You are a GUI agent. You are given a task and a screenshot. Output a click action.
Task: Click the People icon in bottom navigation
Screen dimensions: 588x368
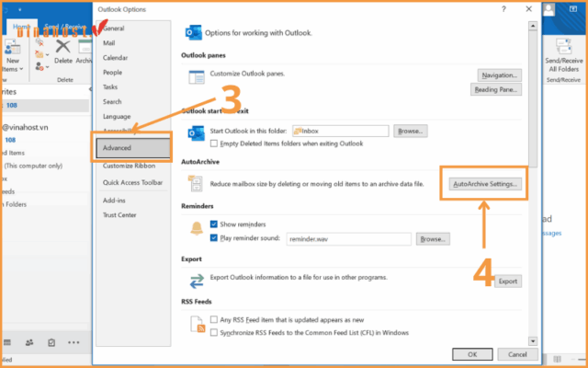pos(28,342)
